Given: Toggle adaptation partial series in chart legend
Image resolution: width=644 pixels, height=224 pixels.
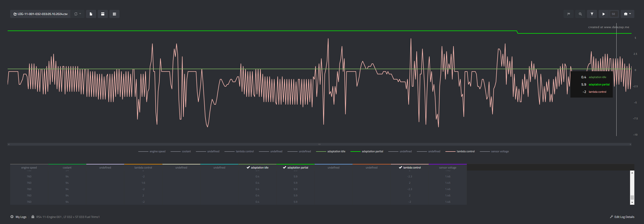Looking at the screenshot, I should (x=367, y=152).
